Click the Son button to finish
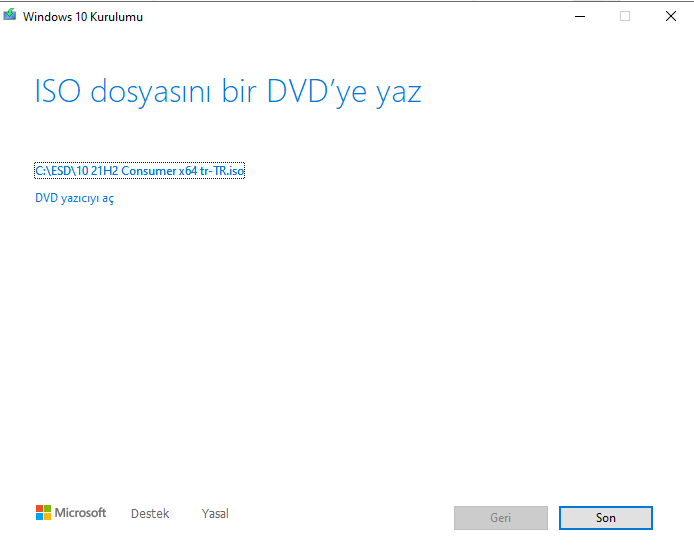The width and height of the screenshot is (694, 553). (605, 518)
